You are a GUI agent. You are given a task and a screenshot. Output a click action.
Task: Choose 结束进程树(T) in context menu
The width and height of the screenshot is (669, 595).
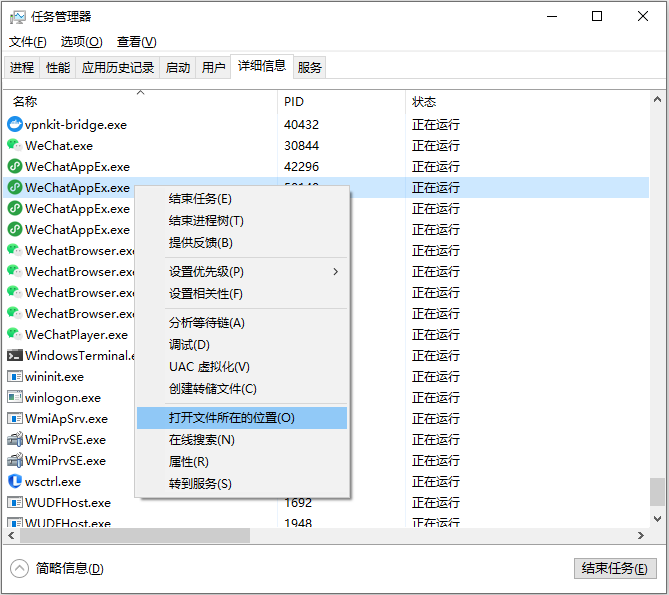point(242,221)
